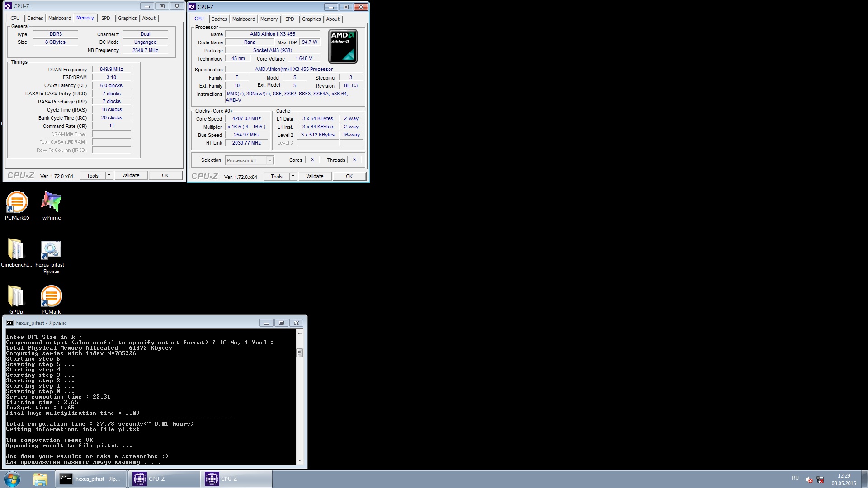Open About tab in Memory window
This screenshot has height=488, width=868.
pos(149,18)
